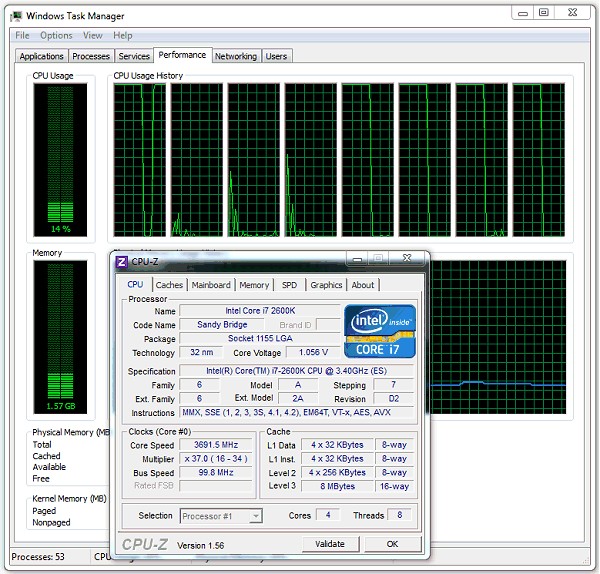Image resolution: width=600 pixels, height=574 pixels.
Task: Click the first CPU Usage History graph
Action: pyautogui.click(x=140, y=160)
